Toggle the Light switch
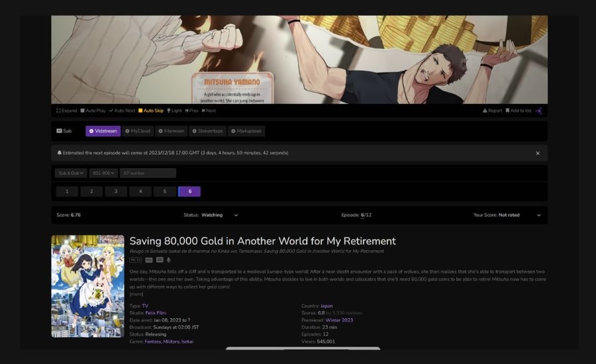Viewport: 596px width, 364px height. tap(174, 111)
